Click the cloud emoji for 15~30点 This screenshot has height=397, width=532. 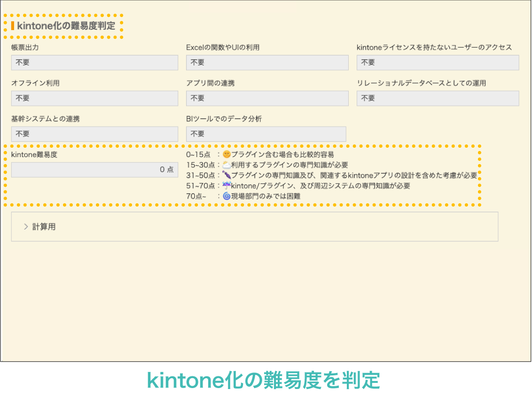(x=227, y=165)
